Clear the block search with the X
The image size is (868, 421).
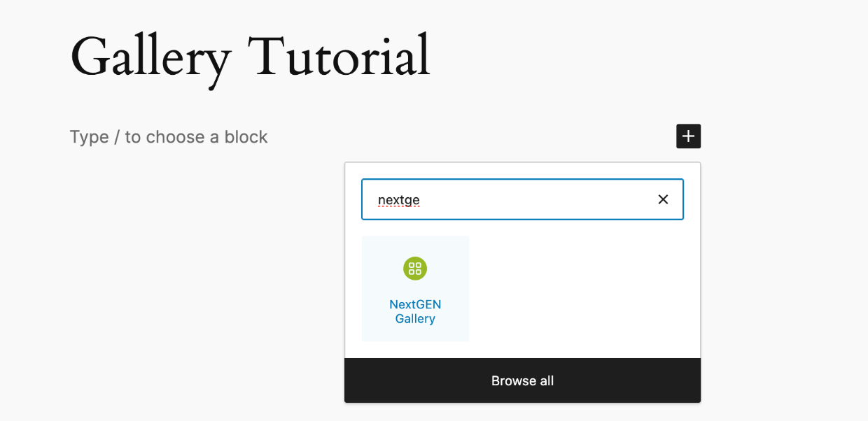click(663, 199)
